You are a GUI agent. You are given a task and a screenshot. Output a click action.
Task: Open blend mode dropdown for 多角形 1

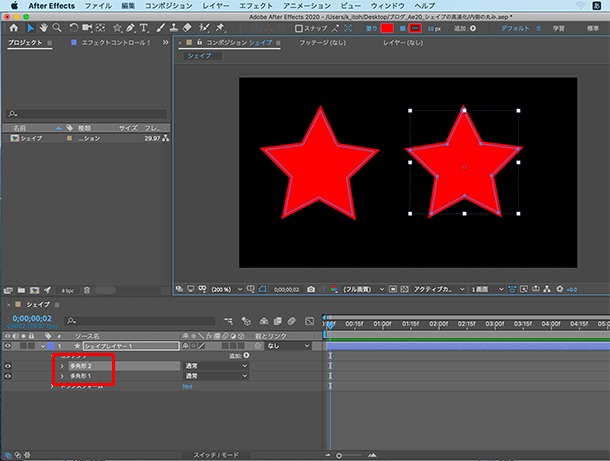[x=216, y=376]
